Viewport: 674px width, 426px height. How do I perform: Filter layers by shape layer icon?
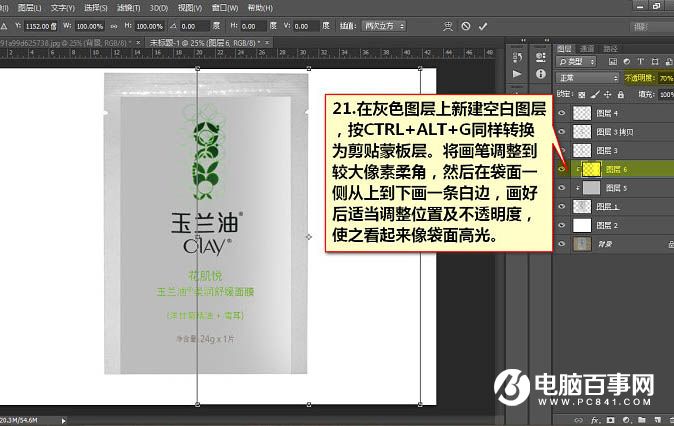coord(655,62)
